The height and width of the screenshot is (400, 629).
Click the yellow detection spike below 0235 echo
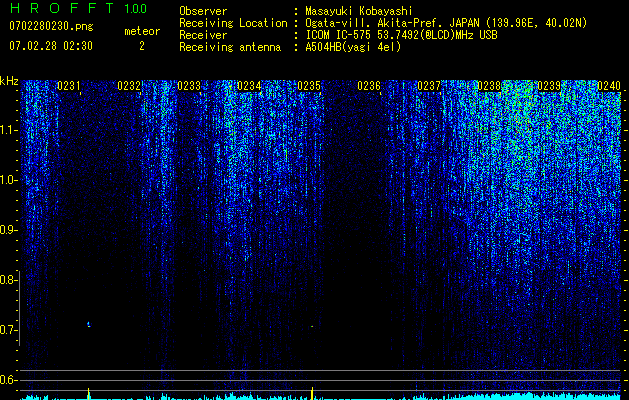[x=312, y=393]
